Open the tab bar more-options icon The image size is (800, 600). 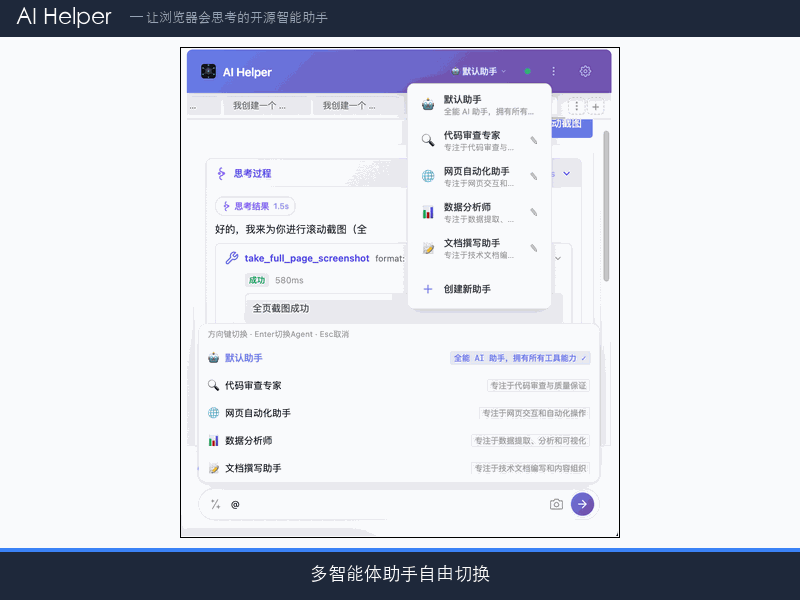[577, 106]
